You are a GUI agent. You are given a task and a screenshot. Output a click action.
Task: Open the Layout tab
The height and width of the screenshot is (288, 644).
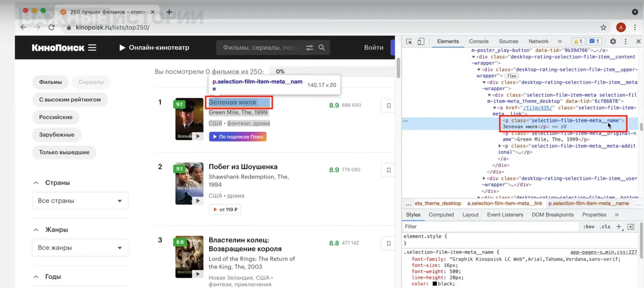[x=470, y=214]
